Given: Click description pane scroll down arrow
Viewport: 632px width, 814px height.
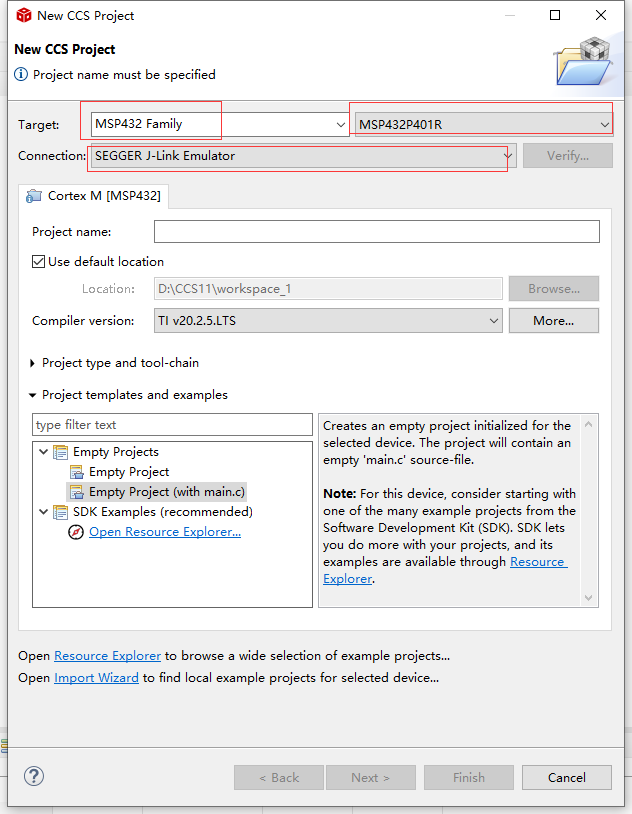Looking at the screenshot, I should click(x=588, y=598).
